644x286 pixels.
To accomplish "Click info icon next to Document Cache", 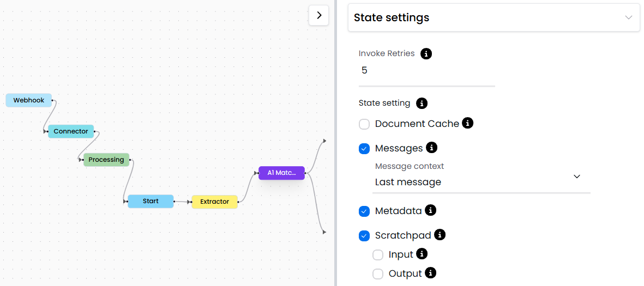I will coord(467,123).
